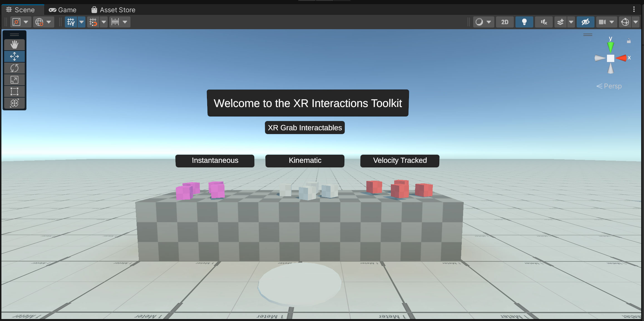This screenshot has height=321, width=644.
Task: Expand the Gizmos dropdown arrow
Action: [x=636, y=22]
